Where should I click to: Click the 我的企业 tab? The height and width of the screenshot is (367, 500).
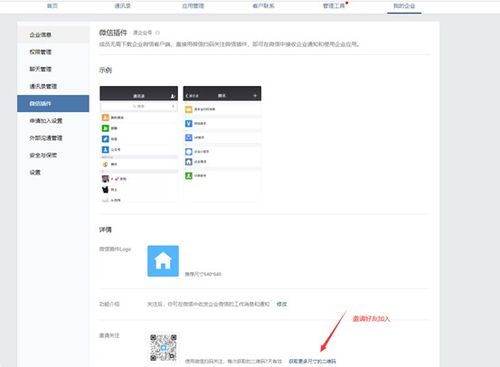click(x=404, y=6)
